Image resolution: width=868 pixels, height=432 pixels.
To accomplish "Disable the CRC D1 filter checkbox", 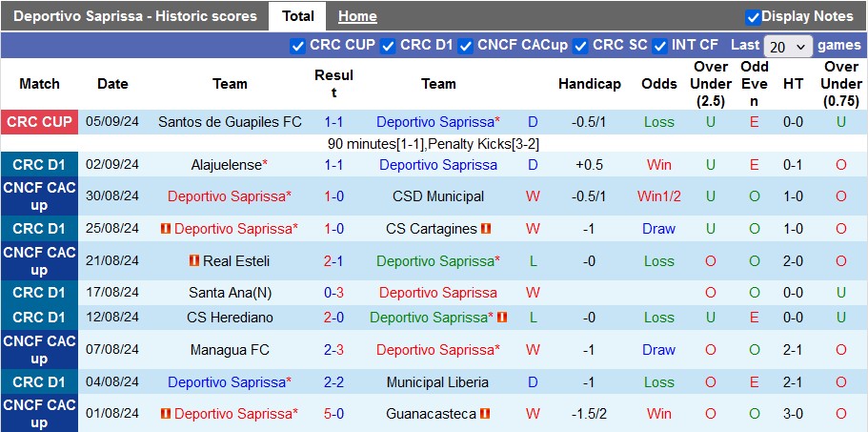I will pyautogui.click(x=388, y=45).
